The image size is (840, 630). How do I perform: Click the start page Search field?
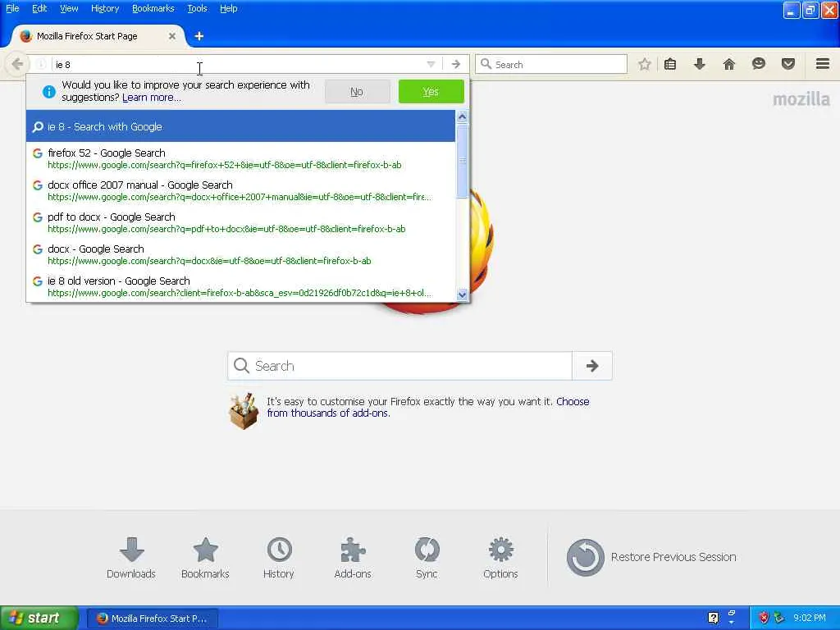coord(399,366)
